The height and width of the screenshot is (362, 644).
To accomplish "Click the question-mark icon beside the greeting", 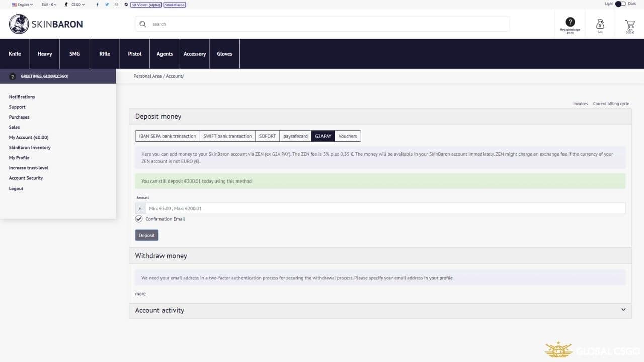I will point(13,76).
